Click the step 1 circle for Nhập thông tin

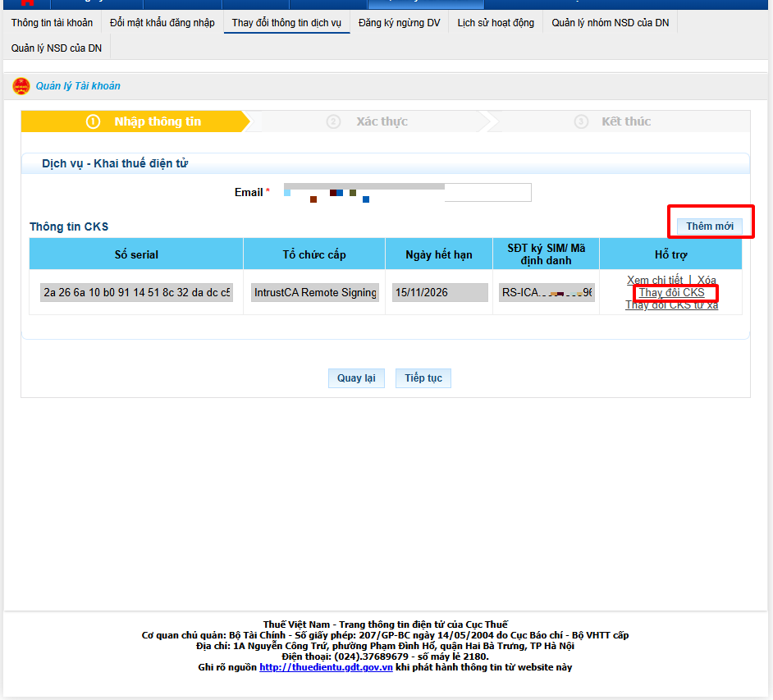pyautogui.click(x=93, y=121)
